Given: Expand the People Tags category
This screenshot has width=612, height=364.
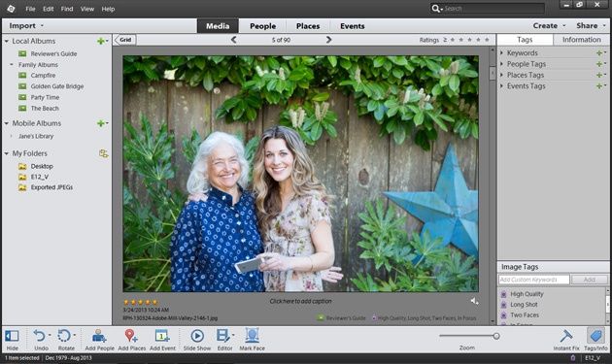Looking at the screenshot, I should (x=502, y=64).
